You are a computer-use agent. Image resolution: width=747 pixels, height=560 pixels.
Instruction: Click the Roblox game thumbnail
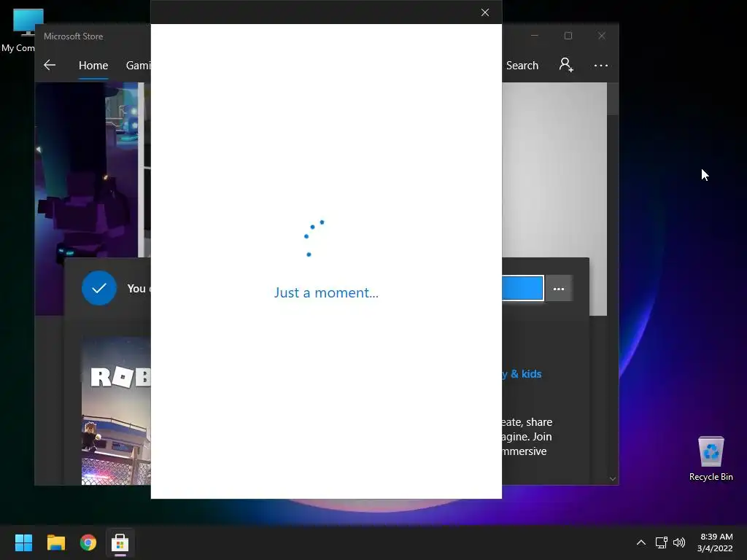(x=116, y=411)
